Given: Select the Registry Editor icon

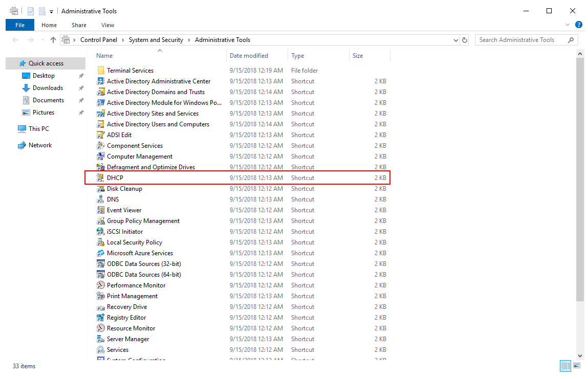Looking at the screenshot, I should tap(100, 318).
